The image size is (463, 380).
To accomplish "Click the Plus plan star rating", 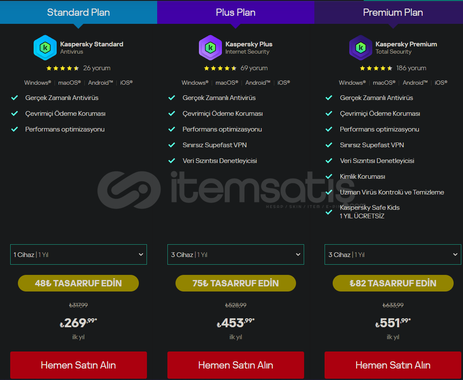I will coord(220,68).
